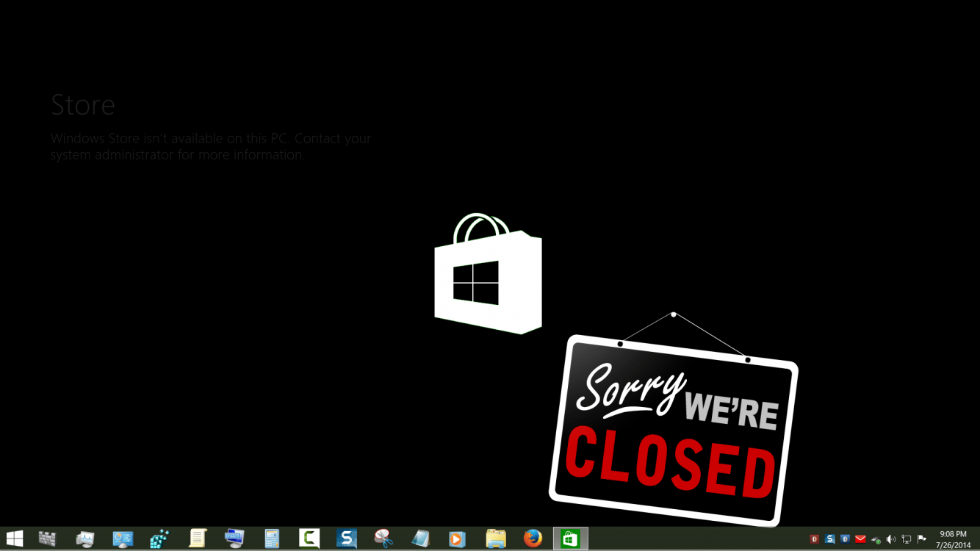Open the red mail envelope tray icon
Viewport: 980px width, 551px height.
click(x=860, y=539)
